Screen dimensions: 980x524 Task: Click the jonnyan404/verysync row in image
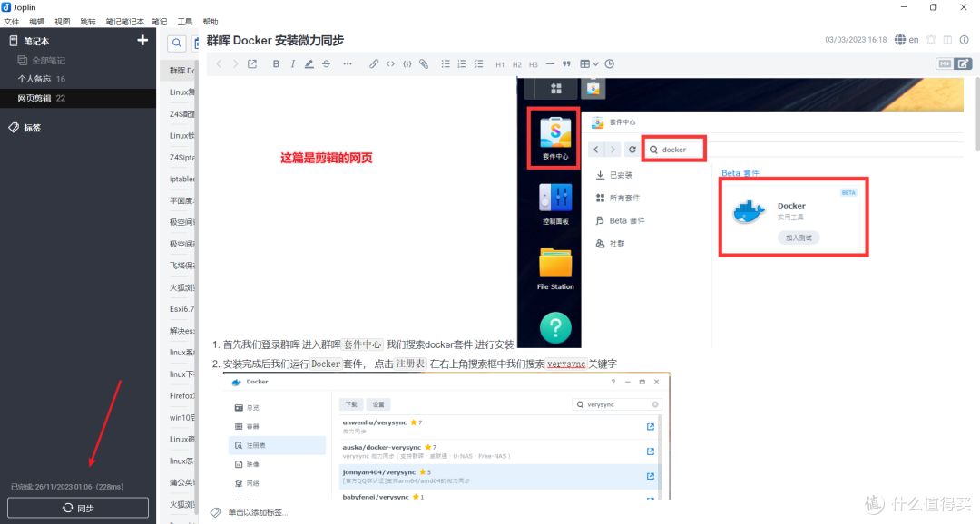click(x=497, y=476)
